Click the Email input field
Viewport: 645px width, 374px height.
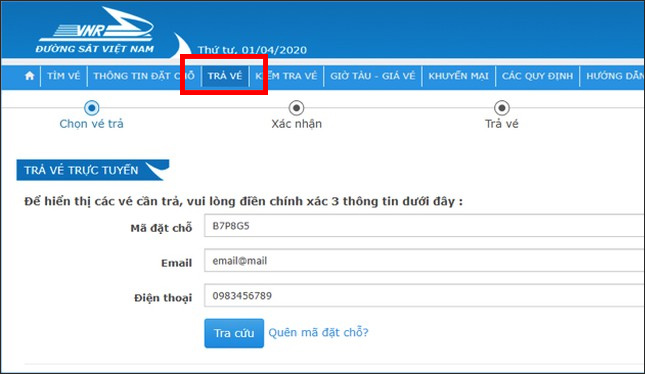(x=424, y=260)
